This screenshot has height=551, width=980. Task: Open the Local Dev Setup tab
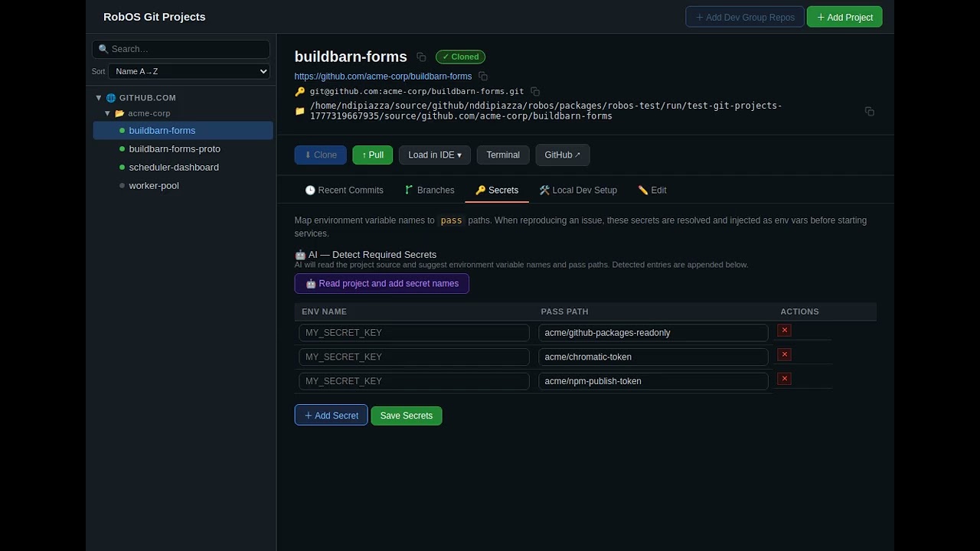578,191
